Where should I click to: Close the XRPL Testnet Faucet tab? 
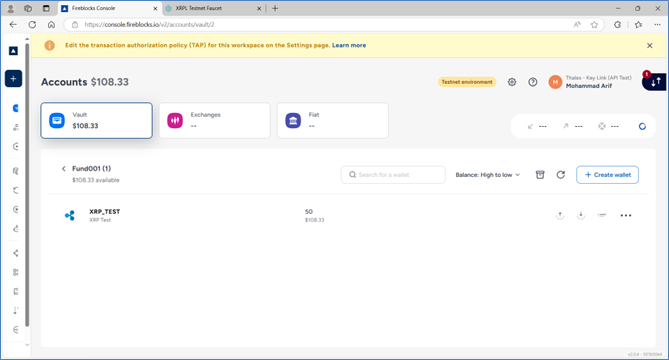click(x=259, y=9)
